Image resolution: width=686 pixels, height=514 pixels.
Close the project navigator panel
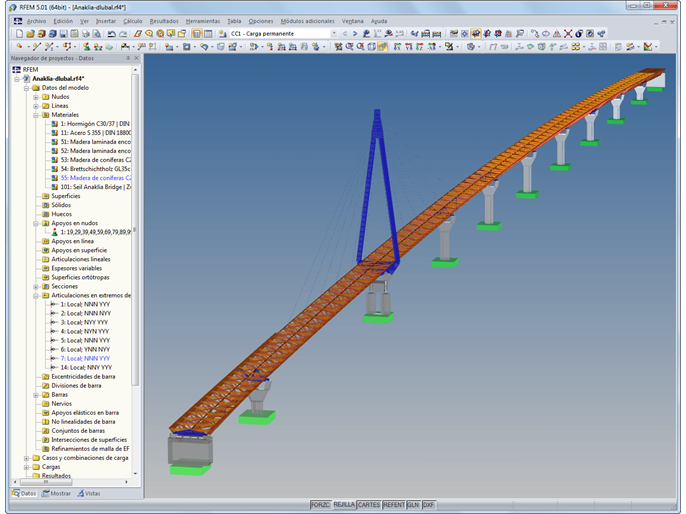tap(136, 58)
